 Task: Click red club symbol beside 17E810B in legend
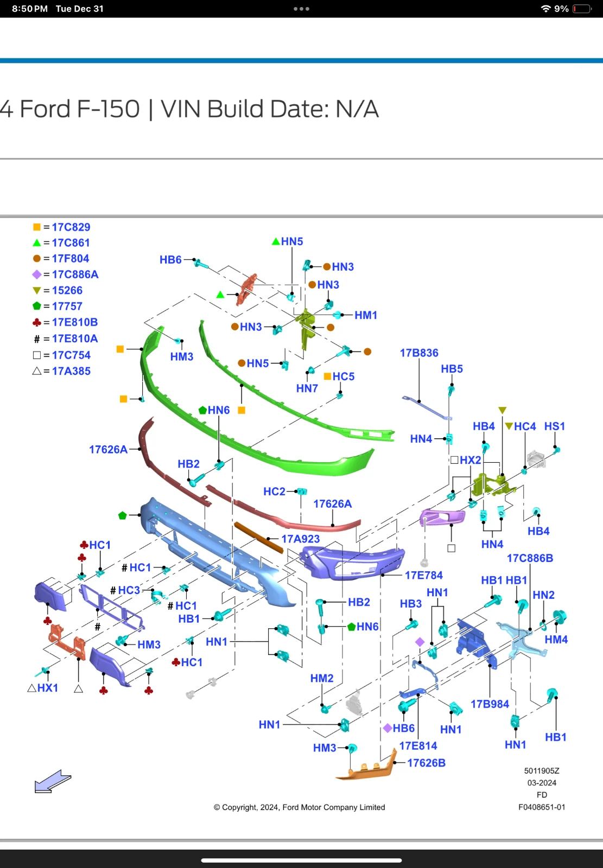pyautogui.click(x=37, y=322)
